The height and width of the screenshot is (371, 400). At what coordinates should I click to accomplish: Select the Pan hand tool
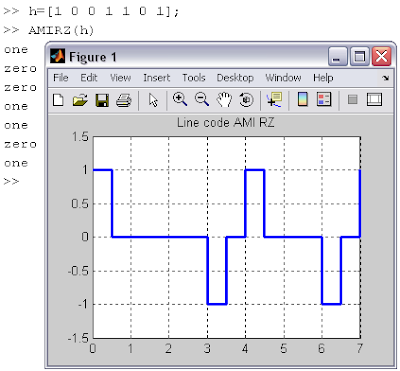224,100
